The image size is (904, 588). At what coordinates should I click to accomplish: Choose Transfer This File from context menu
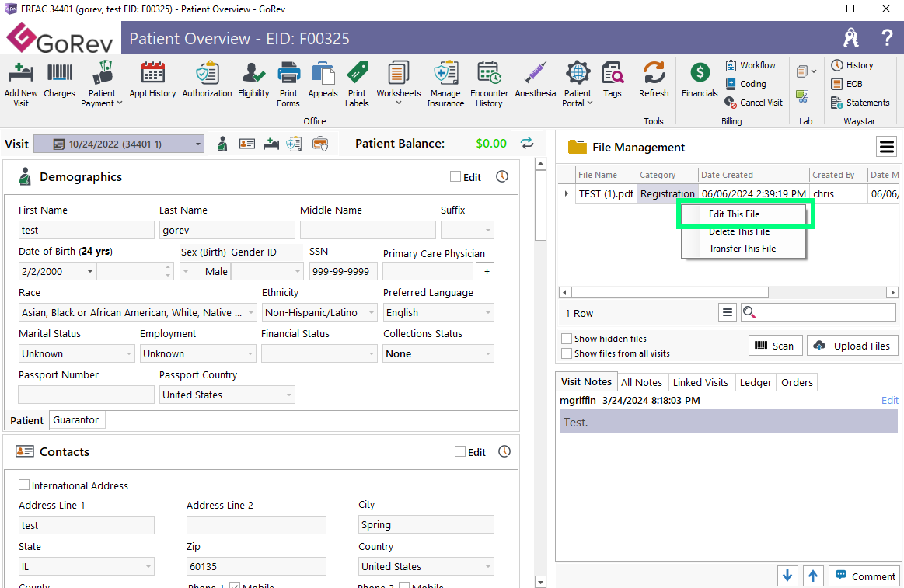pos(742,249)
